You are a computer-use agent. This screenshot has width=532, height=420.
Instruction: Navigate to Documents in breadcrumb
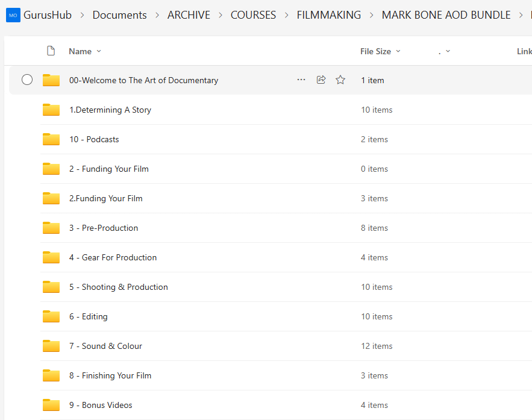coord(119,15)
